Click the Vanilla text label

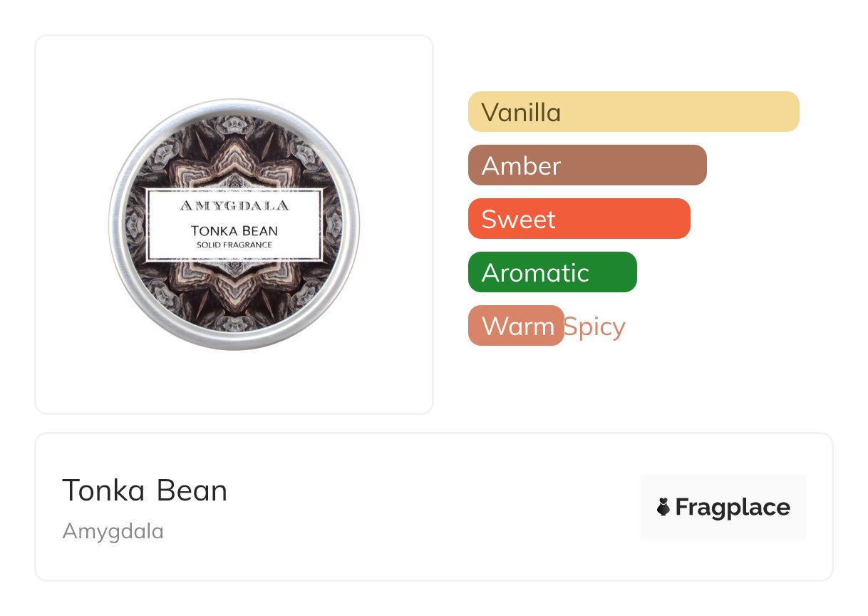tap(521, 112)
